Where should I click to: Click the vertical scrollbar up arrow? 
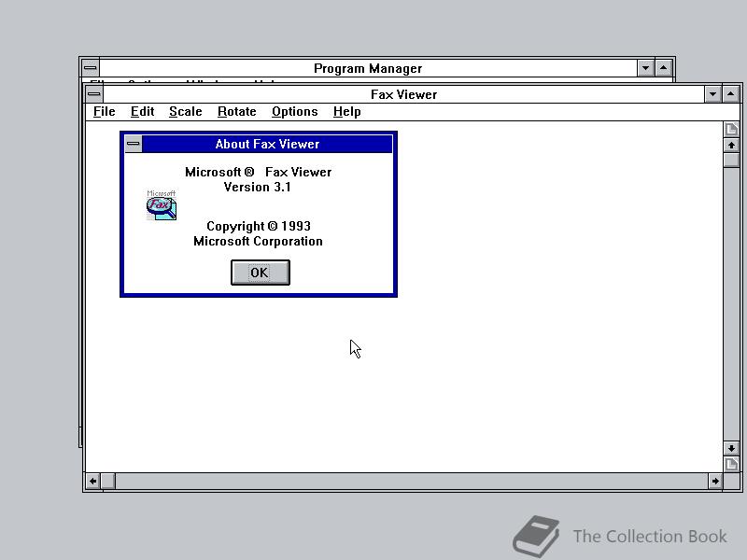pos(731,146)
